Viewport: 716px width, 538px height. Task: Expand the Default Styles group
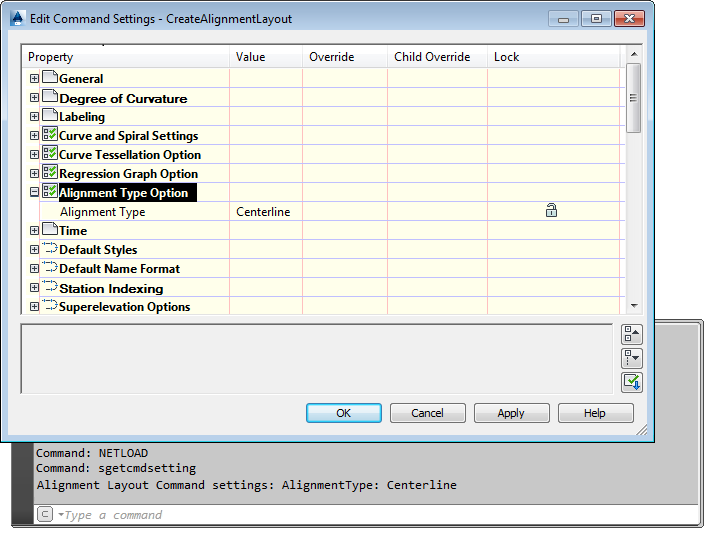[x=34, y=249]
